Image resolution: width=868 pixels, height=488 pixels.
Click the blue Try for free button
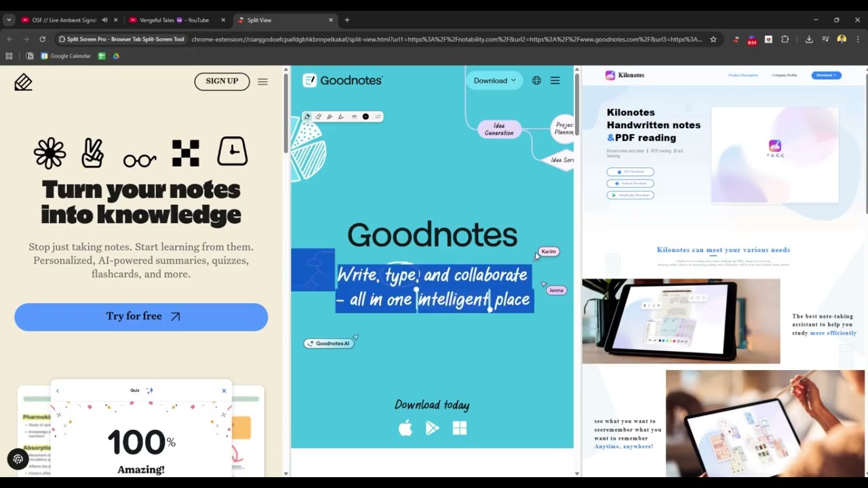coord(141,317)
